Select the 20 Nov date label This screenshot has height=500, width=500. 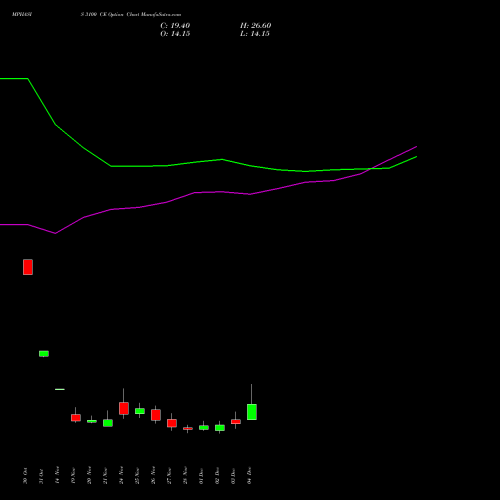click(89, 475)
